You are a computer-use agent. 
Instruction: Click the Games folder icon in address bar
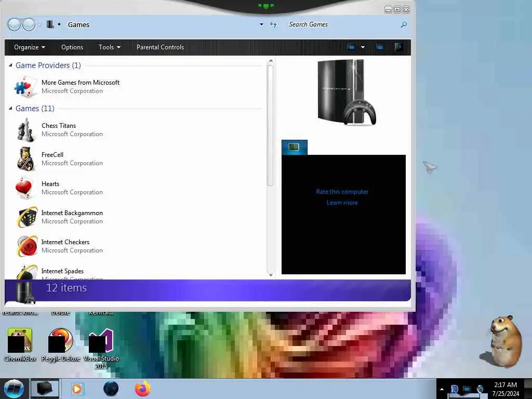(50, 24)
